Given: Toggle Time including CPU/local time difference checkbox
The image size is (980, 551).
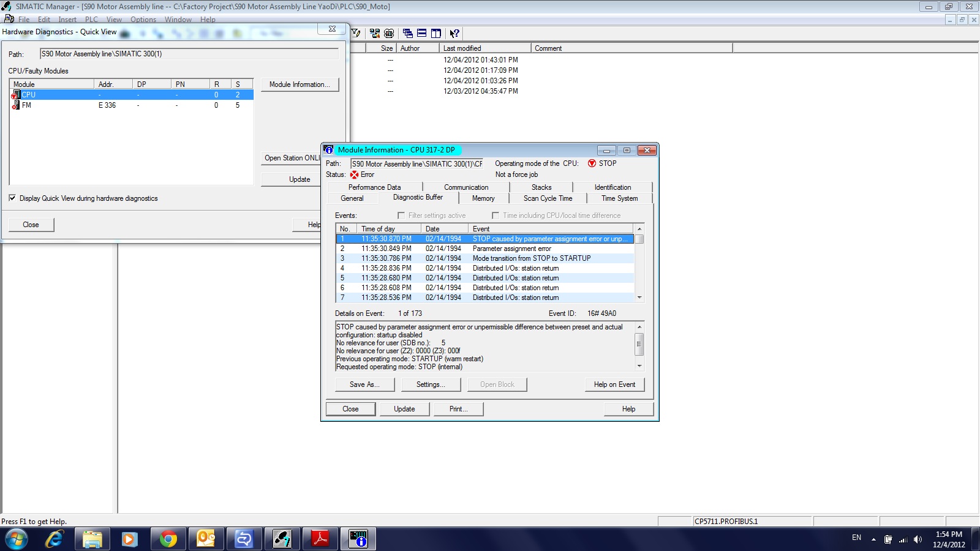Looking at the screenshot, I should (496, 216).
